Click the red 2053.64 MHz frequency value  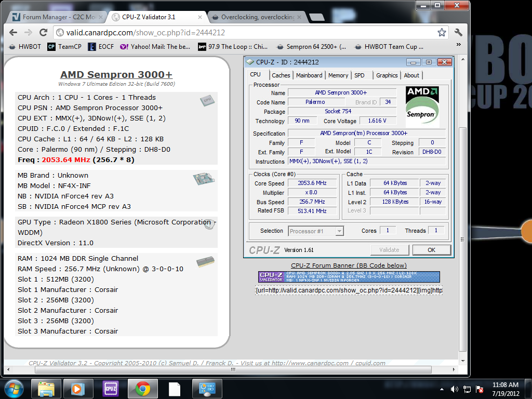pos(66,160)
